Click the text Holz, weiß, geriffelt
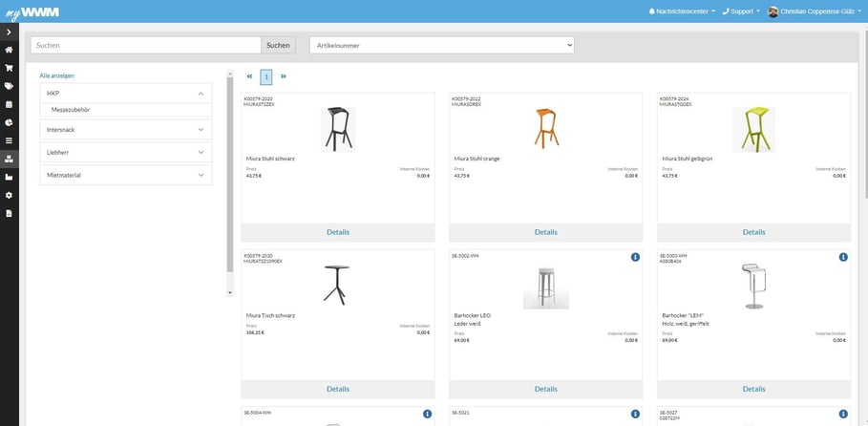This screenshot has height=426, width=868. 686,324
